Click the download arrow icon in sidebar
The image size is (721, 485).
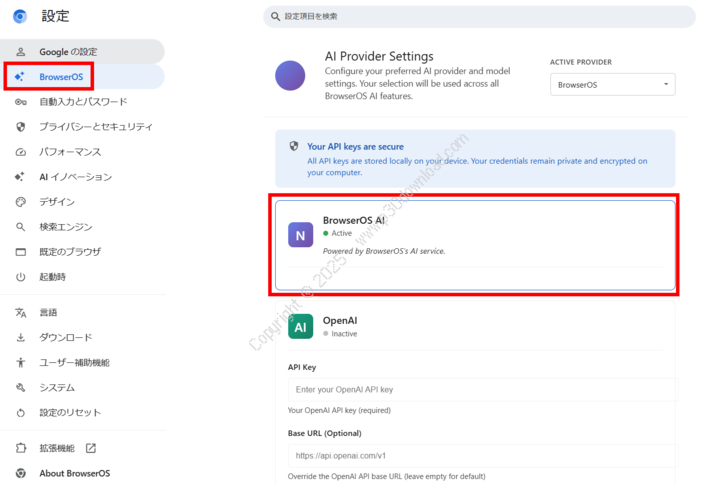20,338
